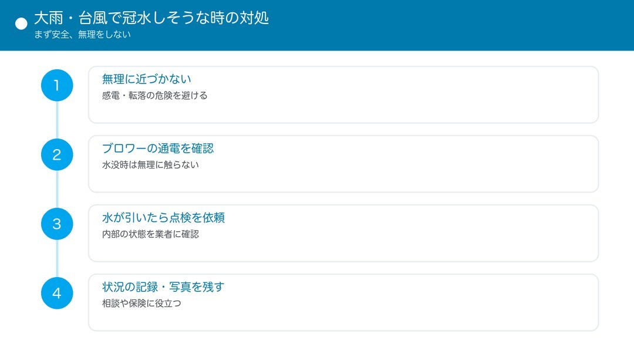634x364 pixels.
Task: Click the description 内部の状態を業者に確認
Action: (150, 234)
